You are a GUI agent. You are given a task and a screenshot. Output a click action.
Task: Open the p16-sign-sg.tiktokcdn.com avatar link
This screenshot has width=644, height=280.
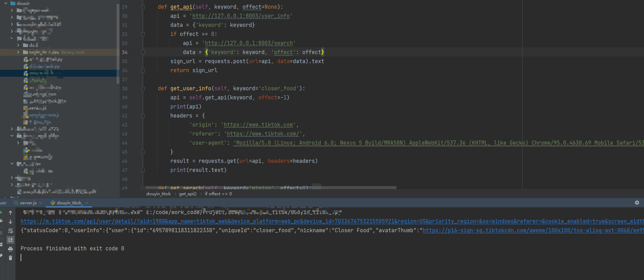(x=533, y=230)
